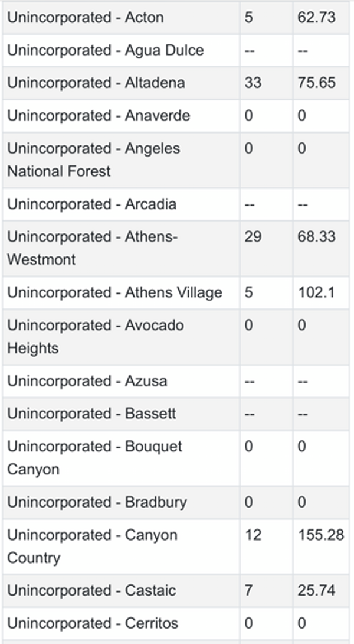
Task: Click Unincorporated - Angeles National Forest cell
Action: 93,160
